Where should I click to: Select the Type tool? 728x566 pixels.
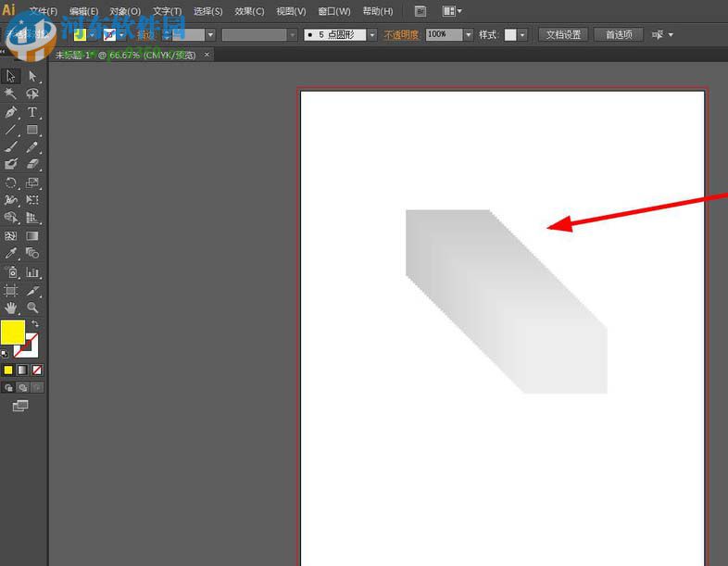(32, 112)
